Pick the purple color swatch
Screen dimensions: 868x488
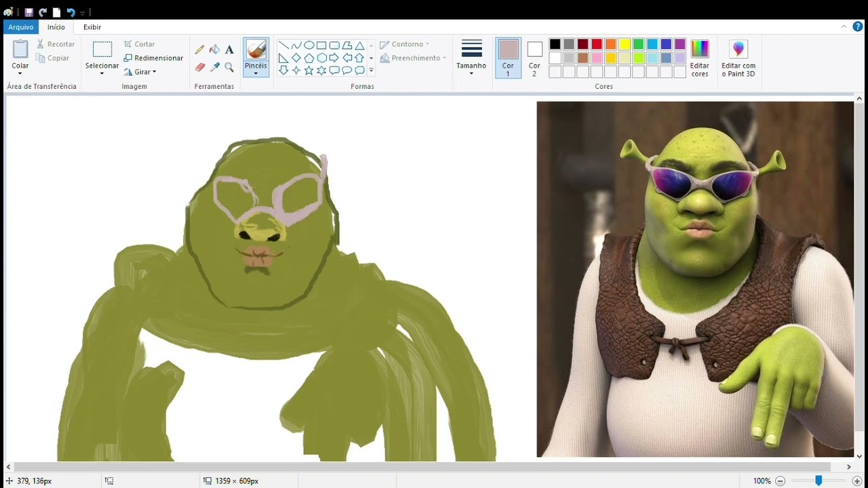[x=680, y=44]
